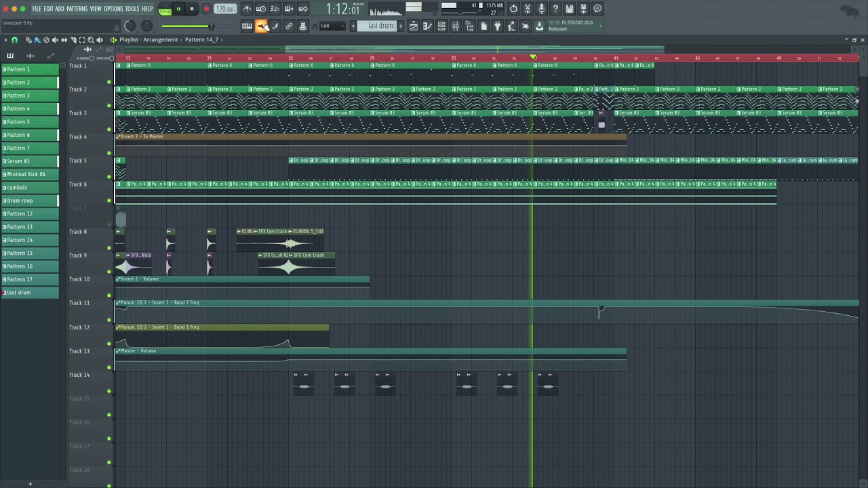Open the tempo tapper icon
868x488 pixels.
(511, 26)
